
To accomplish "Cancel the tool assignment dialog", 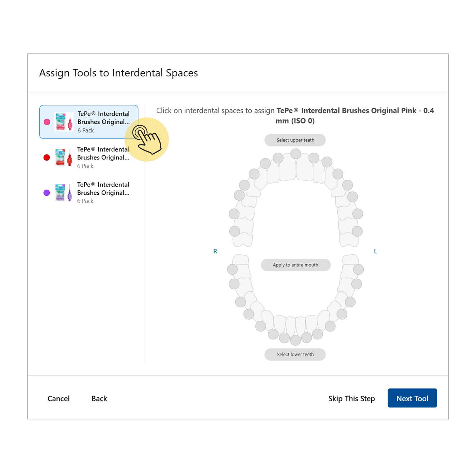I will (59, 398).
